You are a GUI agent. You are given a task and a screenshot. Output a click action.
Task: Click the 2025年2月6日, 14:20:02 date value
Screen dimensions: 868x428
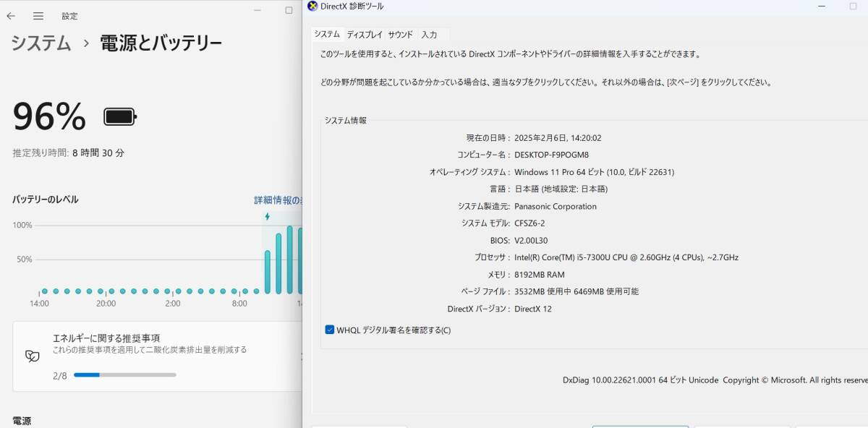(x=558, y=138)
